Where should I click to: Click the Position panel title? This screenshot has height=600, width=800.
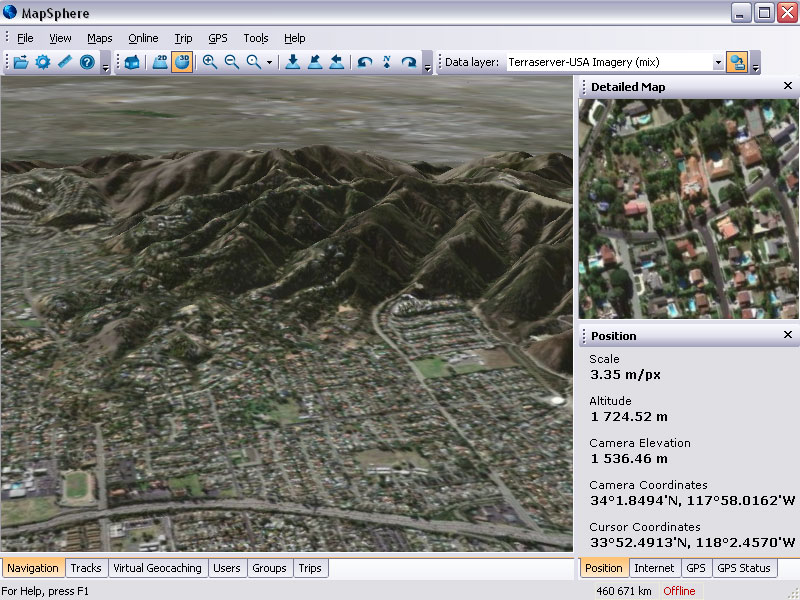coord(614,336)
